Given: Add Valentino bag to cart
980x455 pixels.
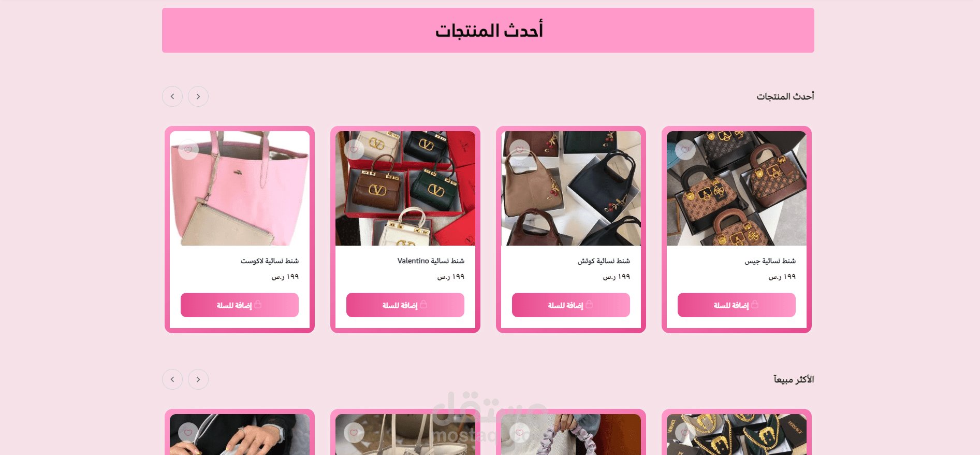Looking at the screenshot, I should (405, 305).
